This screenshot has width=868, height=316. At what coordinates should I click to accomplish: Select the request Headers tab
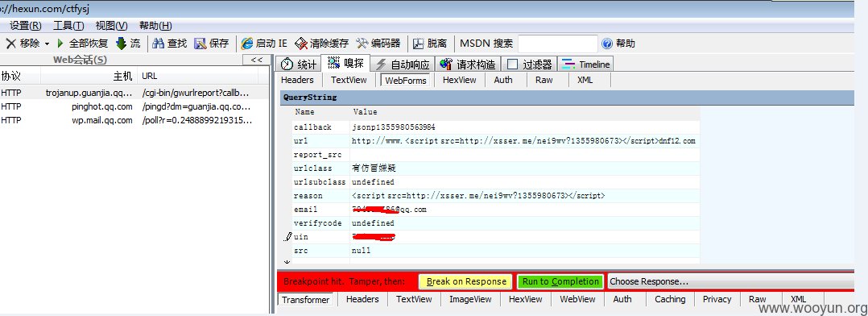pos(297,80)
